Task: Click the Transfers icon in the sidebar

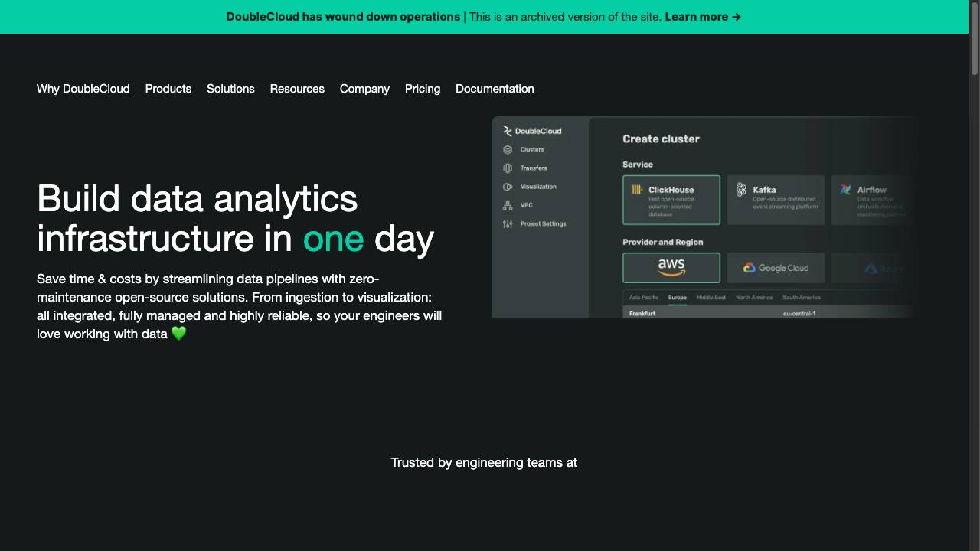Action: 508,168
